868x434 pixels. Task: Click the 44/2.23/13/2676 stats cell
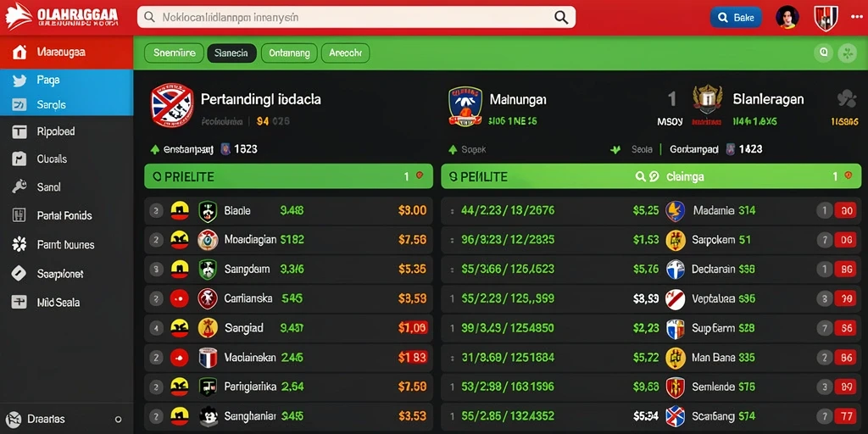coord(508,211)
